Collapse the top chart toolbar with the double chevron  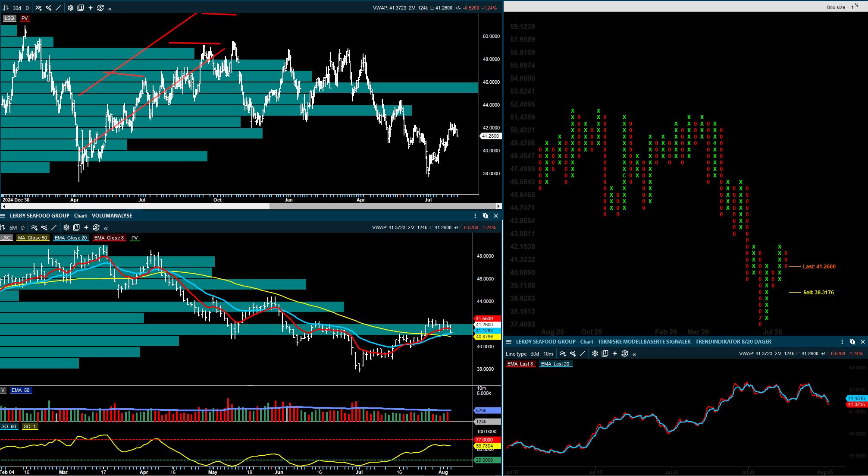pyautogui.click(x=110, y=8)
